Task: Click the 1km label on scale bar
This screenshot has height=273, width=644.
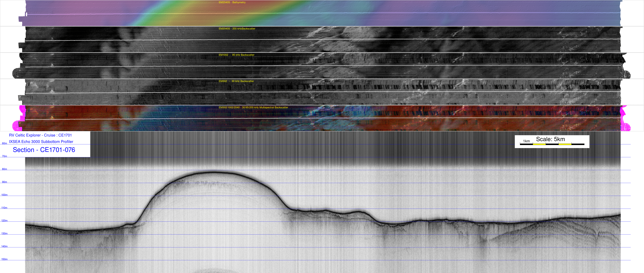Action: tap(526, 141)
